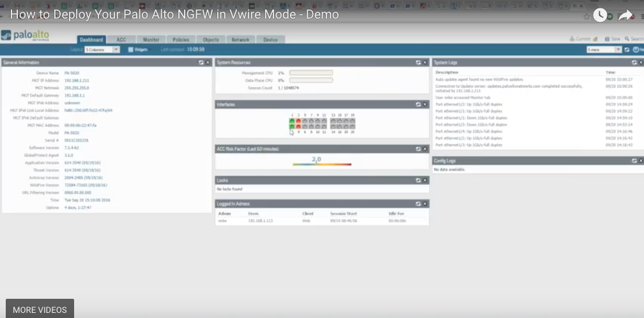This screenshot has width=644, height=318.
Task: Click the 'User mike accessed Monitor tab' log entry
Action: pyautogui.click(x=463, y=98)
